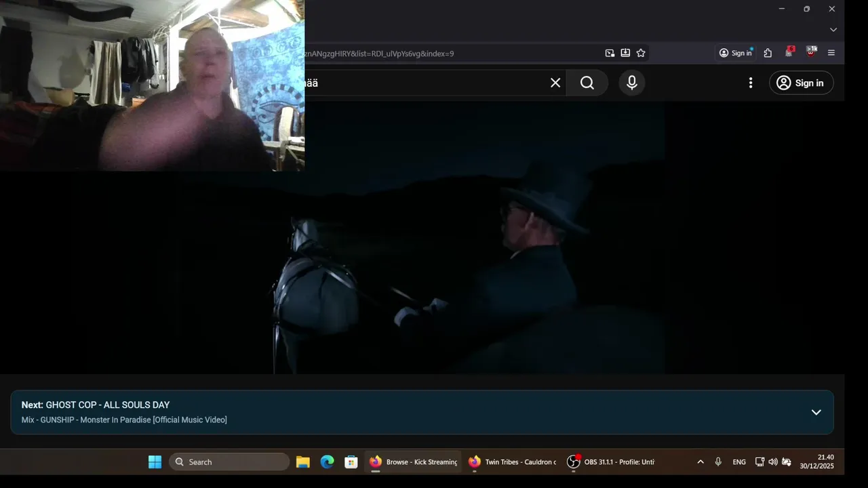868x488 pixels.
Task: Click Next: GHOST COP - ALL SOULS DAY
Action: click(96, 405)
